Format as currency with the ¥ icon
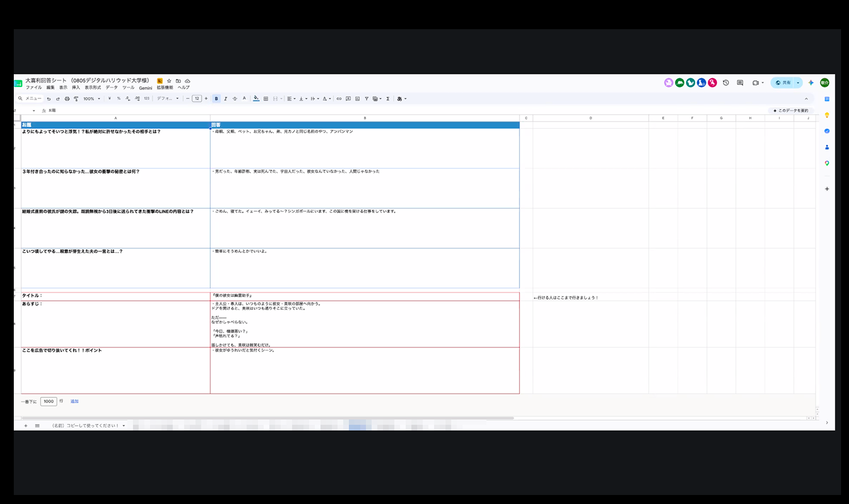Image resolution: width=849 pixels, height=504 pixels. click(x=109, y=99)
